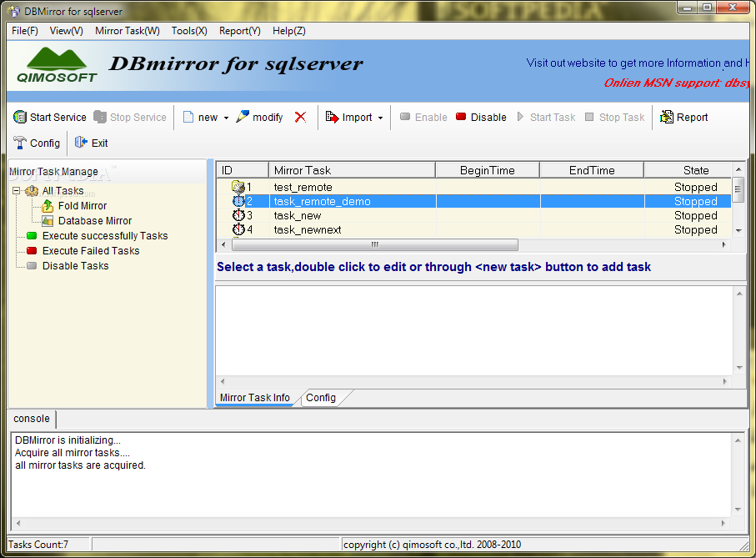756x558 pixels.
Task: Open the Help(Z) menu
Action: point(288,31)
